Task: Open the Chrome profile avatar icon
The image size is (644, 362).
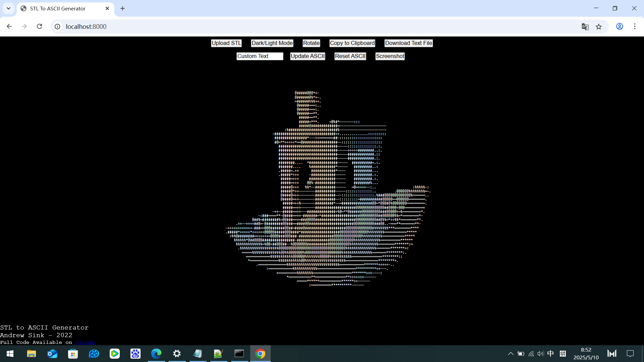Action: pos(620,26)
